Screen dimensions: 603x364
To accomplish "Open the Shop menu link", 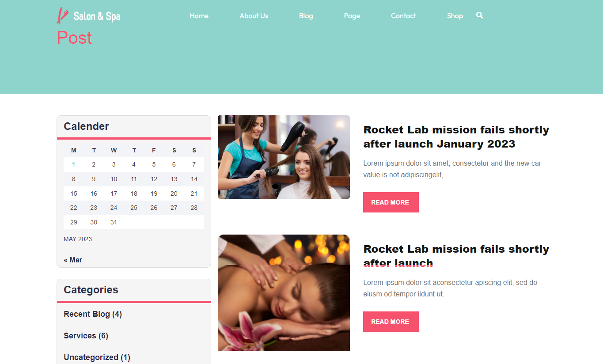I will pyautogui.click(x=455, y=16).
